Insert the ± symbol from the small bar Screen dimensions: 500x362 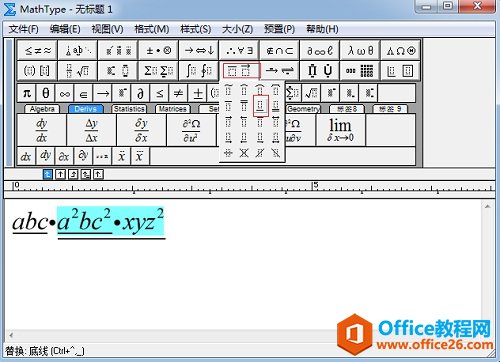click(x=198, y=93)
